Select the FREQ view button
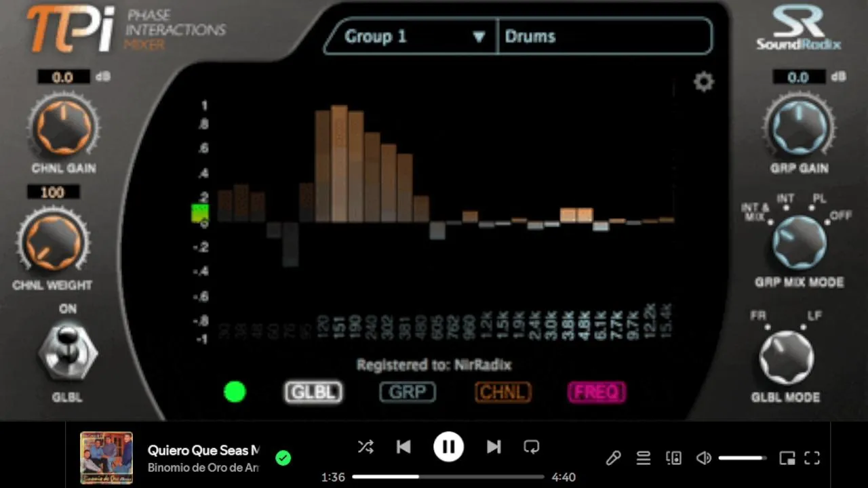The image size is (868, 488). 597,392
